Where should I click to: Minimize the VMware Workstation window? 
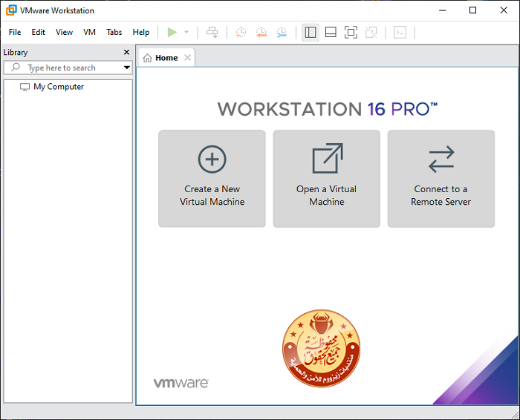443,10
